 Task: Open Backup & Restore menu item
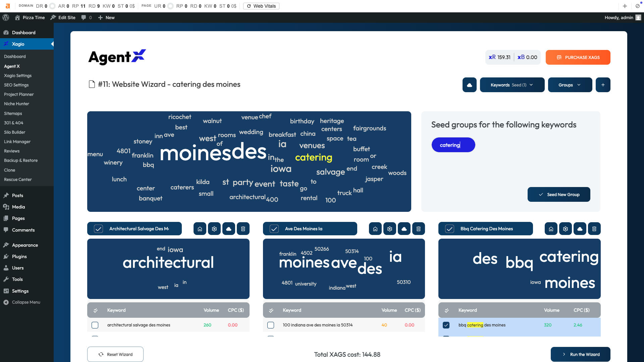(21, 161)
